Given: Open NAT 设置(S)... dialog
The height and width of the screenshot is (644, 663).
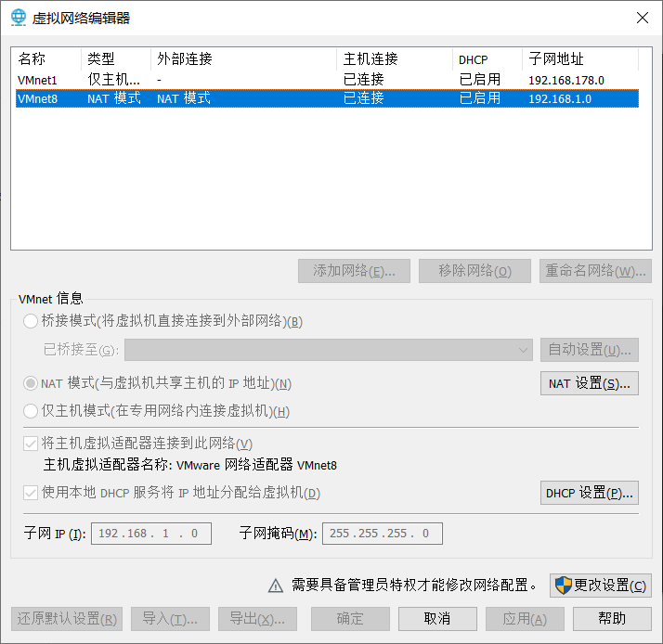Looking at the screenshot, I should (x=590, y=383).
